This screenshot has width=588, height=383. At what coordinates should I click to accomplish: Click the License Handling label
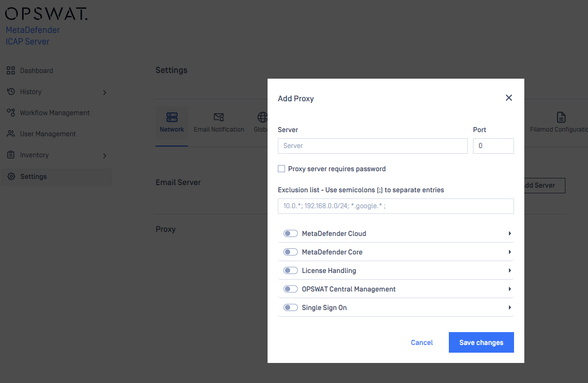[329, 270]
